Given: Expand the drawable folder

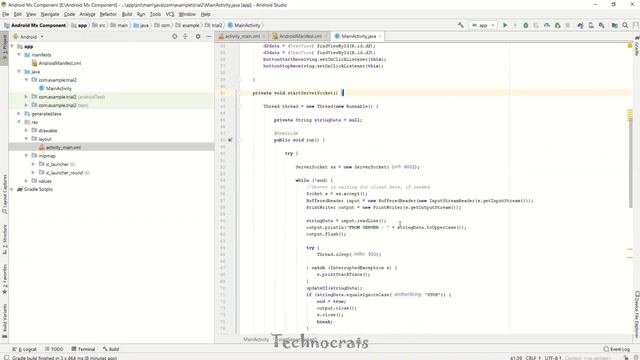Looking at the screenshot, I should 27,131.
